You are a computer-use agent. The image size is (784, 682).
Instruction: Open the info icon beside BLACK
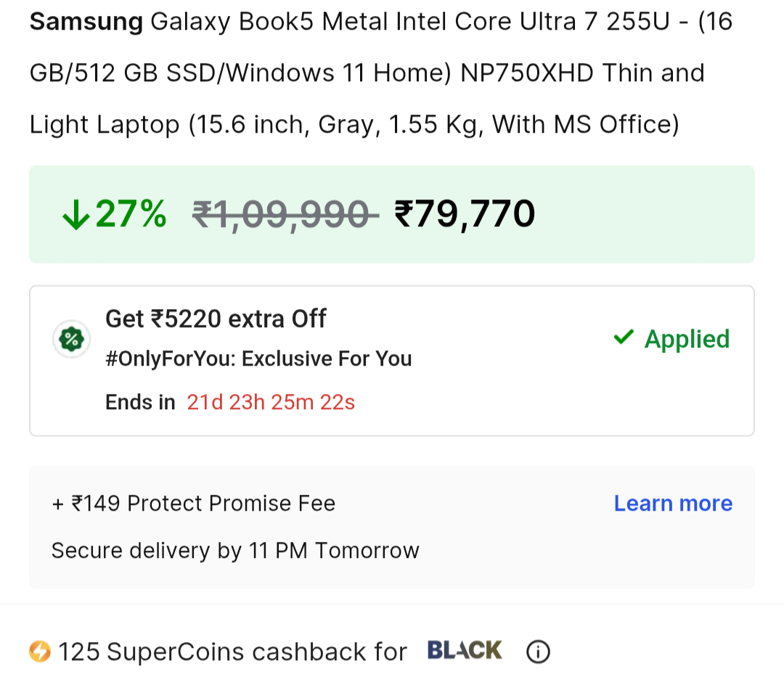[537, 652]
